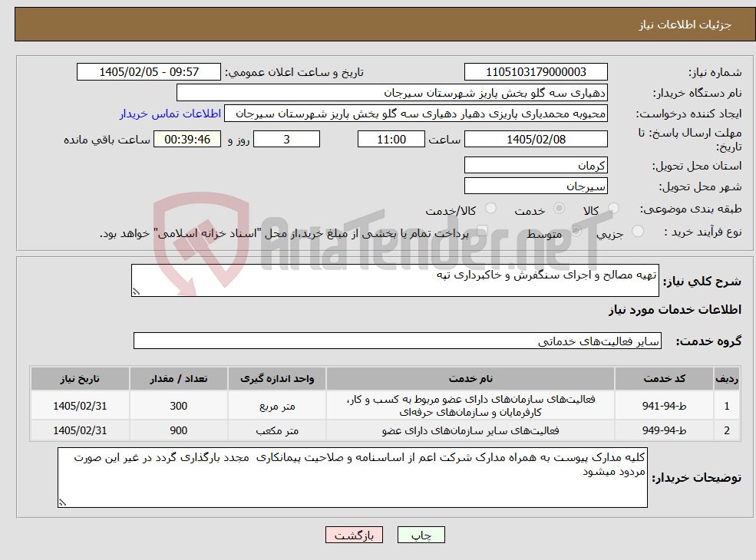This screenshot has width=756, height=560.
Task: Click the نام خدمت column header
Action: coord(470,379)
